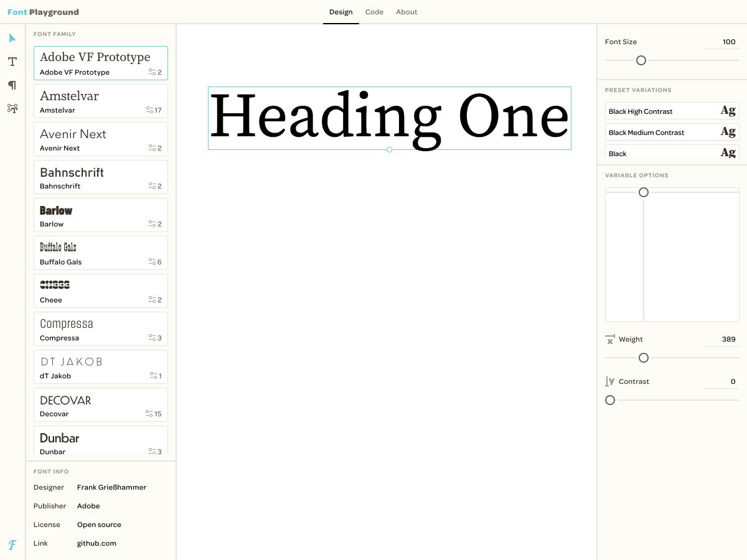Open the About tab
The image size is (747, 560).
(406, 12)
